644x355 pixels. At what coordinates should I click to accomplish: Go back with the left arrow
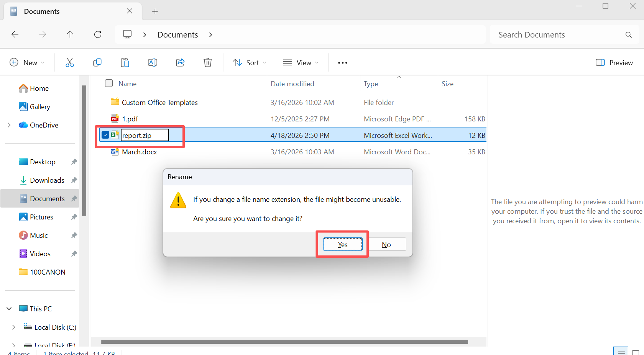coord(15,34)
